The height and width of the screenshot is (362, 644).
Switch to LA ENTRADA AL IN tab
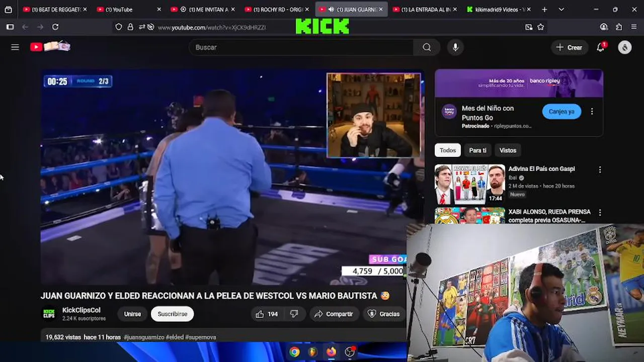[425, 10]
